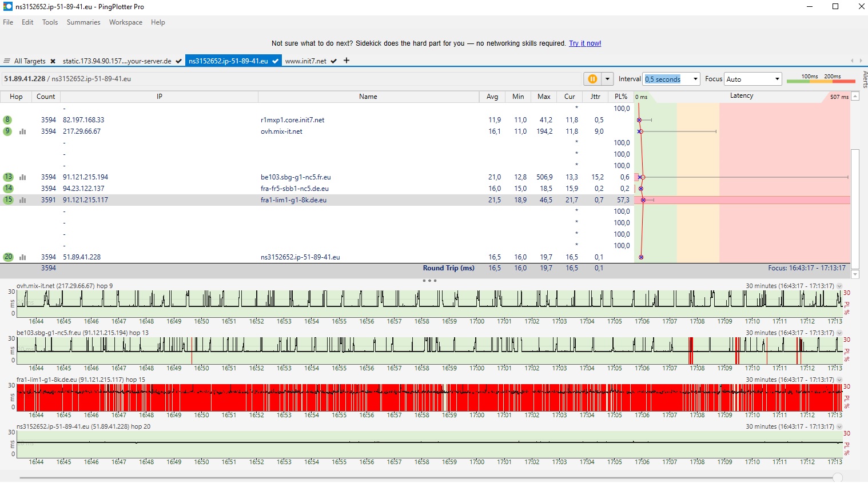The width and height of the screenshot is (868, 483).
Task: Open the Help menu
Action: [158, 22]
